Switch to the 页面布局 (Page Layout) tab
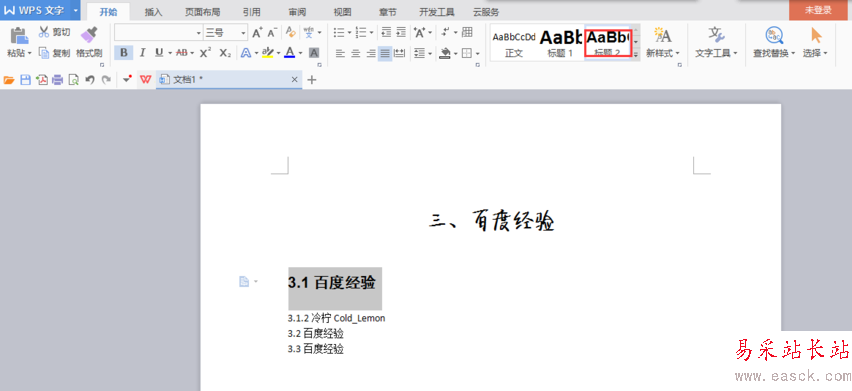The image size is (852, 391). 203,12
